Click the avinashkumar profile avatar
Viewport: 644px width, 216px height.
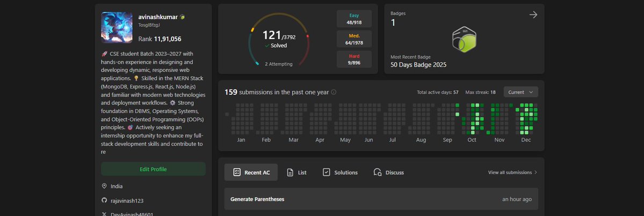(117, 27)
